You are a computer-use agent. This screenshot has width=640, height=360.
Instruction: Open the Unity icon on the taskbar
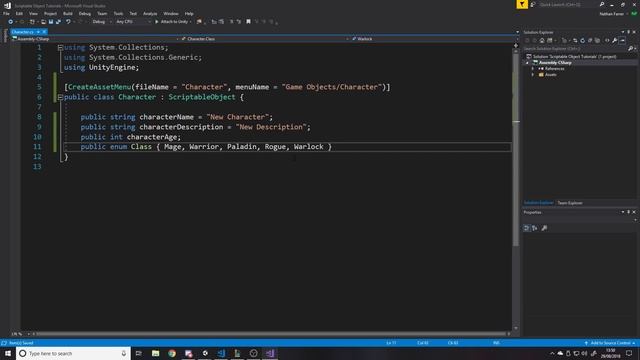pos(205,353)
